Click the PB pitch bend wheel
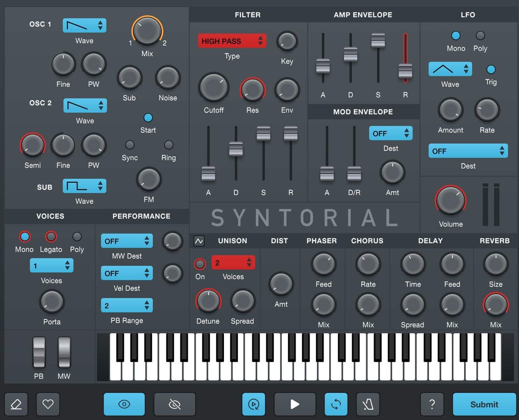The image size is (519, 420). click(39, 352)
